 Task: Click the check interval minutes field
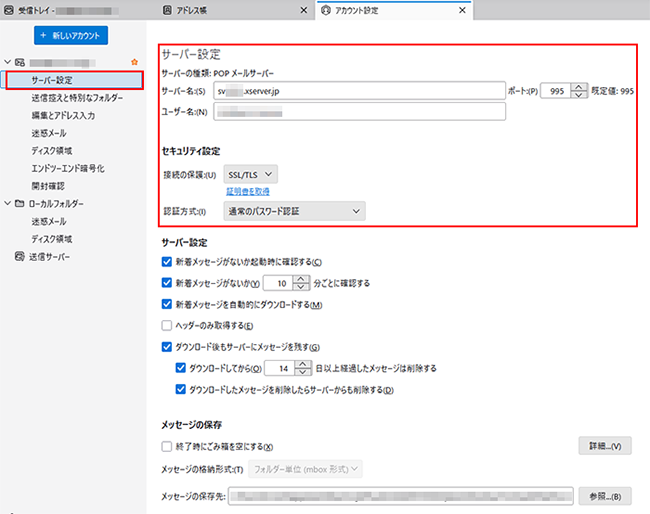(x=279, y=283)
